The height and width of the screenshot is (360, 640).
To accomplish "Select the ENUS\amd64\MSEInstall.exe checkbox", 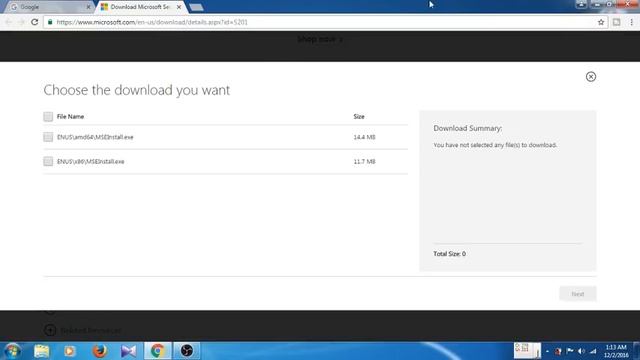I will click(48, 137).
